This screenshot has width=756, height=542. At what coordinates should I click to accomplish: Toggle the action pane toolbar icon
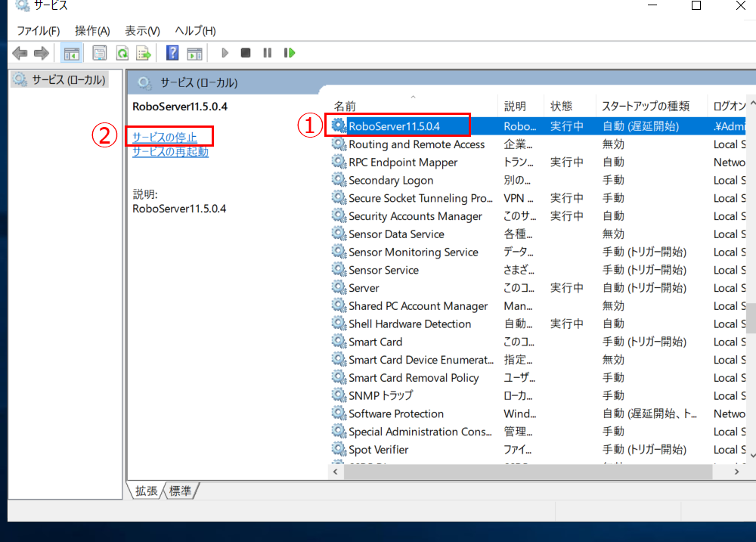click(195, 53)
